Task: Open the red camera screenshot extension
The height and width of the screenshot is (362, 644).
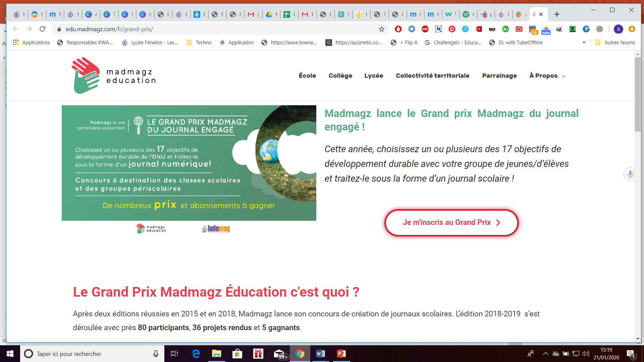Action: coord(519,29)
